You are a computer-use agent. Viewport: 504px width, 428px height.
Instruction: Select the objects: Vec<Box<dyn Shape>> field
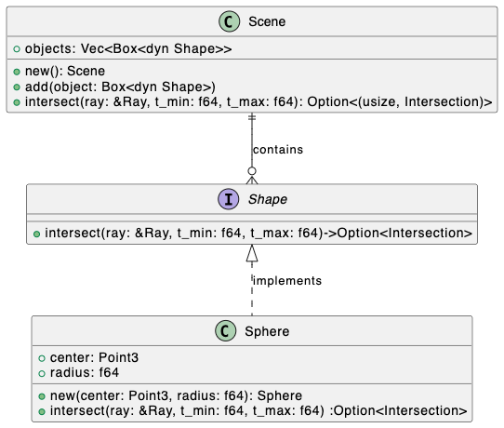(x=128, y=49)
